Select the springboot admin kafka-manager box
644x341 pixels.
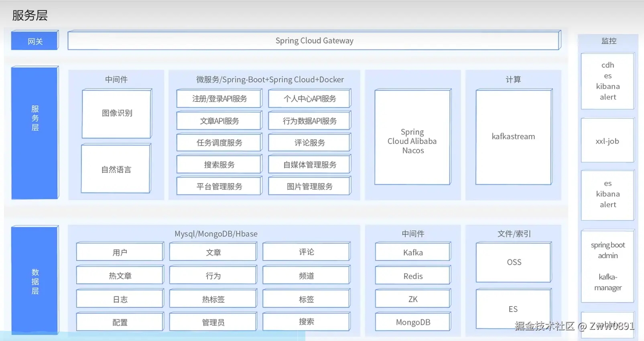click(607, 266)
